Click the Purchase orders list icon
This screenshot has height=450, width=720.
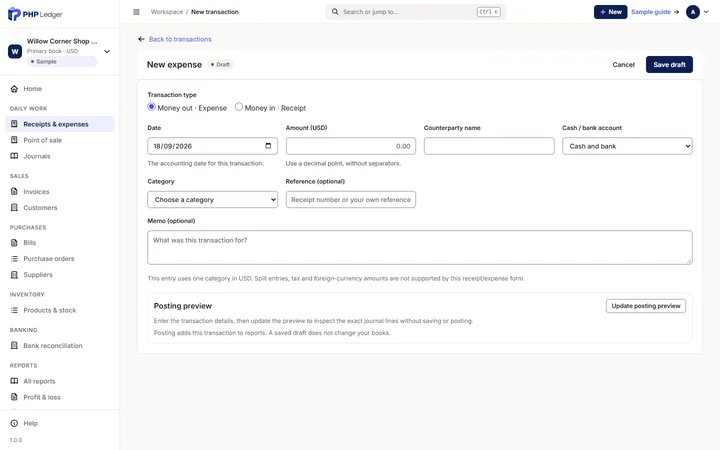click(x=14, y=259)
